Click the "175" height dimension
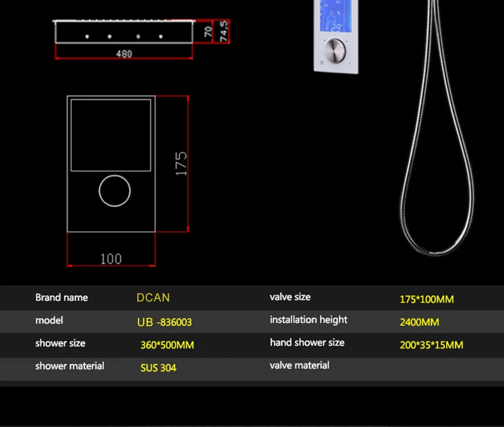Screen dimensions: 504x427 [x=181, y=164]
